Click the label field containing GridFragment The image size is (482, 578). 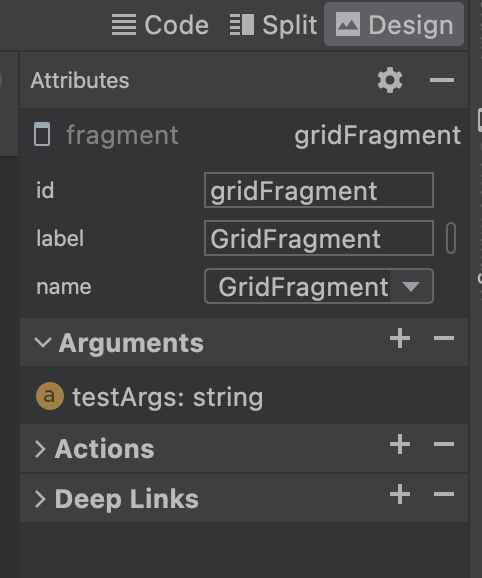pyautogui.click(x=319, y=238)
